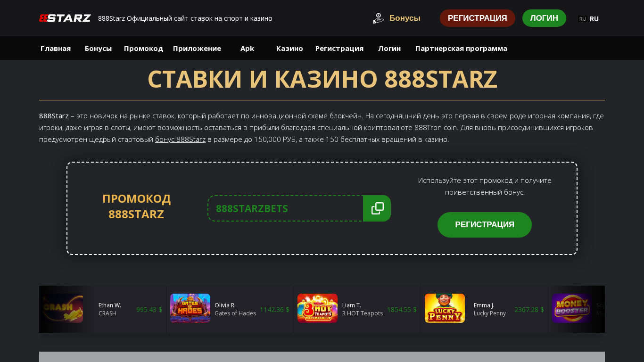The image size is (644, 362).
Task: Follow the бонус 888Starz text link
Action: [180, 140]
